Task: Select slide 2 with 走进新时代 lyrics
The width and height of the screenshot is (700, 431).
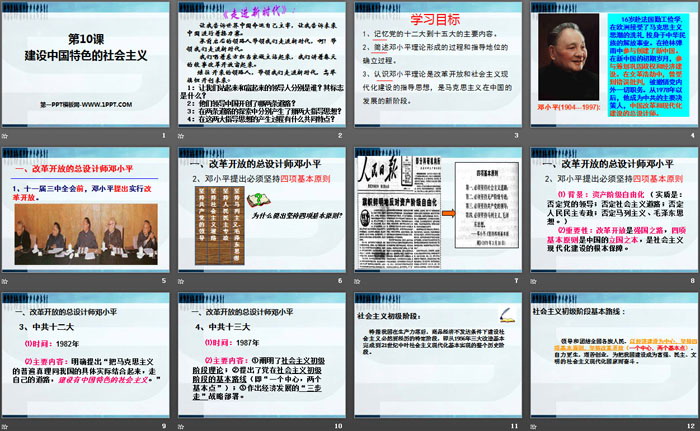Action: (262, 65)
